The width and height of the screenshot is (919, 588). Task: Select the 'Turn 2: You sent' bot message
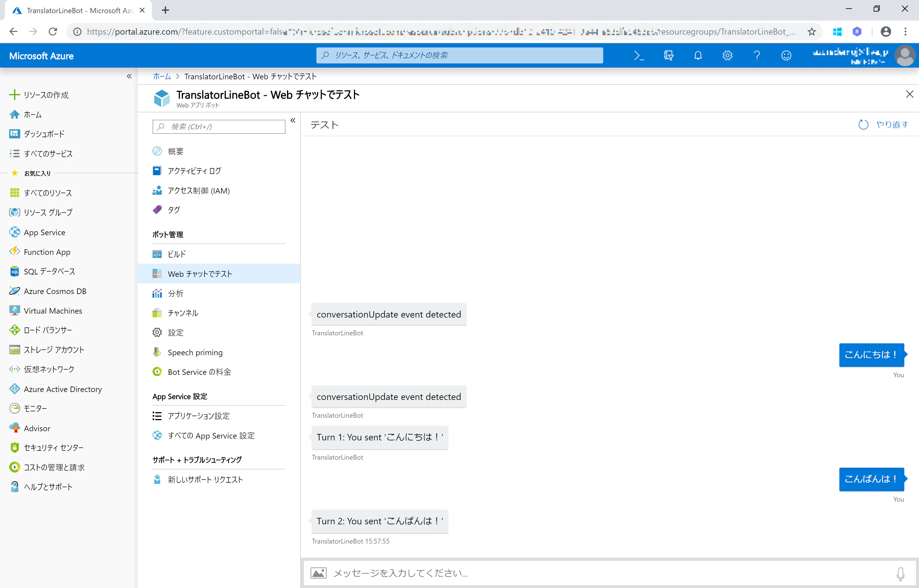(380, 521)
